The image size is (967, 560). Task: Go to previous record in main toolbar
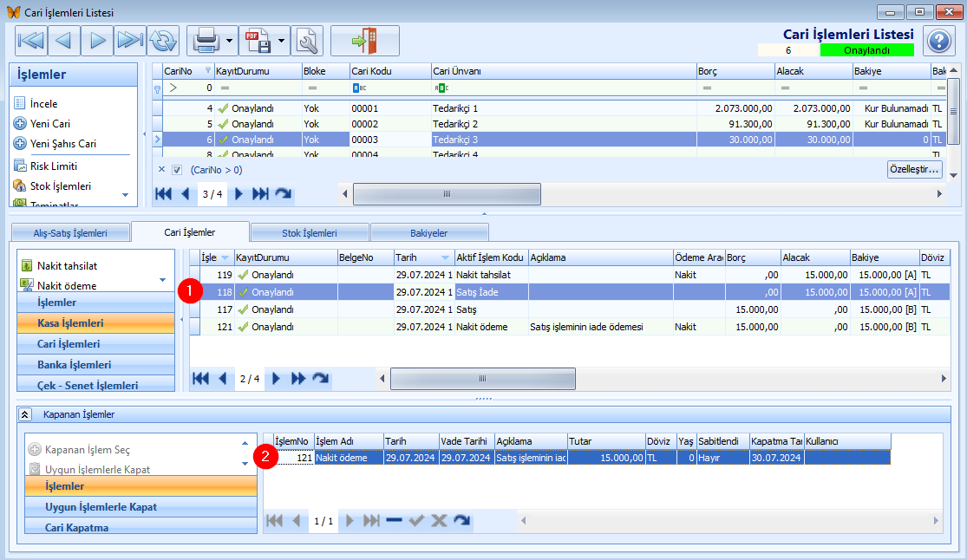[63, 41]
